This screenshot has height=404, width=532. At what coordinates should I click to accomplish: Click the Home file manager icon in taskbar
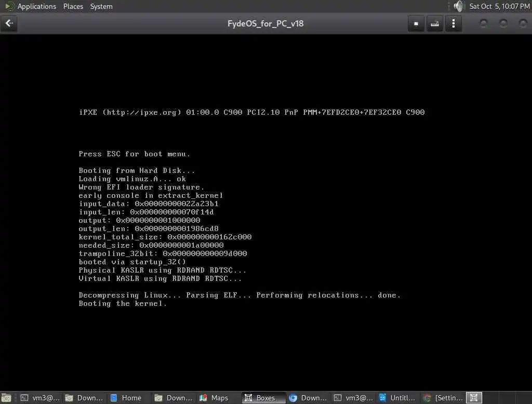pos(114,398)
